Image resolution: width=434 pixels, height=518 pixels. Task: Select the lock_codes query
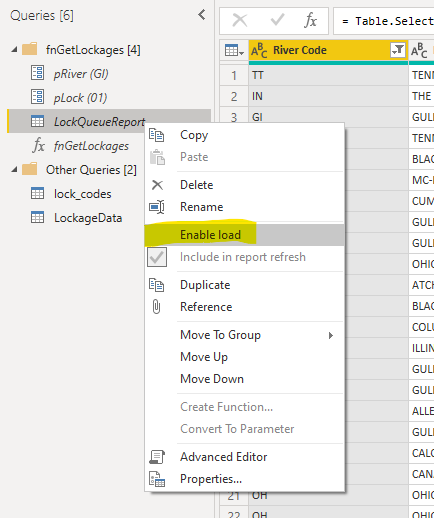(x=76, y=194)
